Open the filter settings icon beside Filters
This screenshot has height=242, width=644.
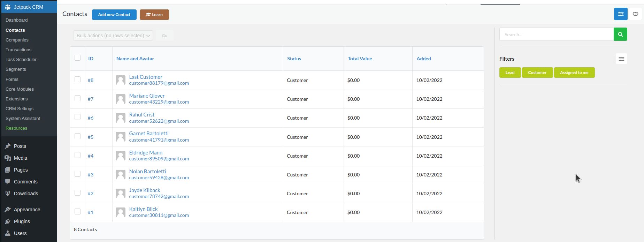coord(621,59)
